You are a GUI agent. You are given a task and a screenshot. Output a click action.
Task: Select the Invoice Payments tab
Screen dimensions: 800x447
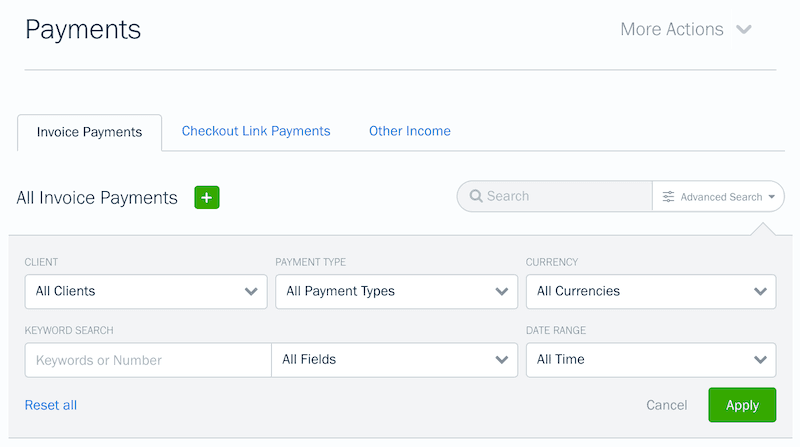(89, 132)
